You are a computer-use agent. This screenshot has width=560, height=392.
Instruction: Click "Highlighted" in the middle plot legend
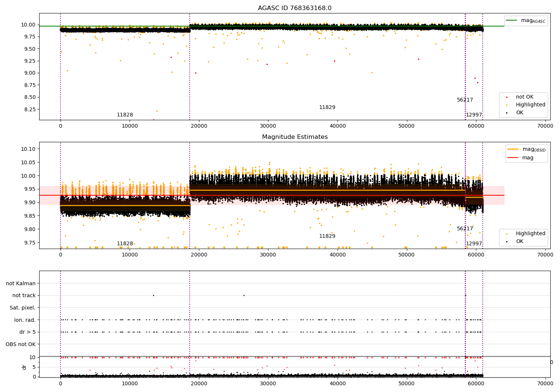point(531,234)
